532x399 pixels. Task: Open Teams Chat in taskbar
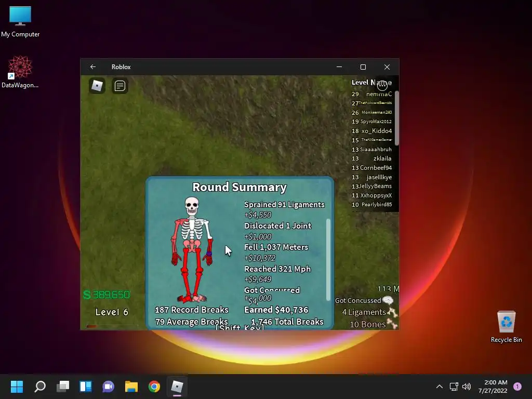coord(108,387)
